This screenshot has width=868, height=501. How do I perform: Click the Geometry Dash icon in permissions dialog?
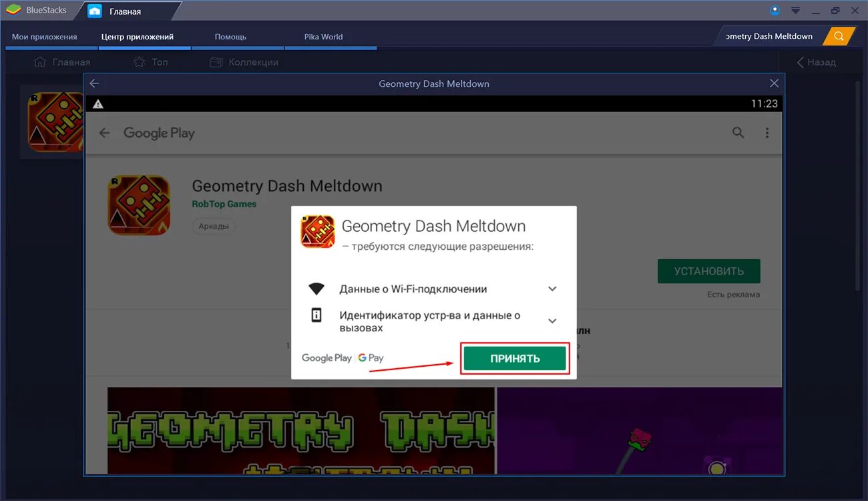pos(318,231)
